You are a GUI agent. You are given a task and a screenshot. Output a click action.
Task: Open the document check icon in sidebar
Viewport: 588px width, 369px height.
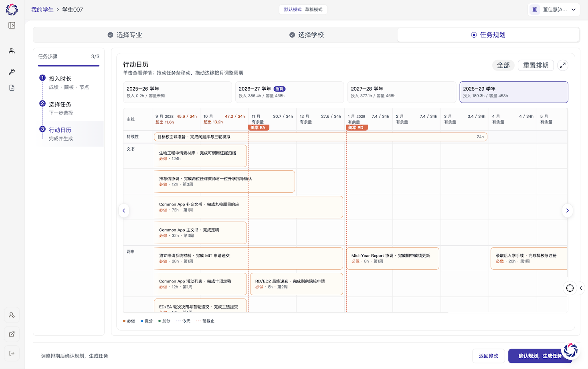tap(12, 88)
